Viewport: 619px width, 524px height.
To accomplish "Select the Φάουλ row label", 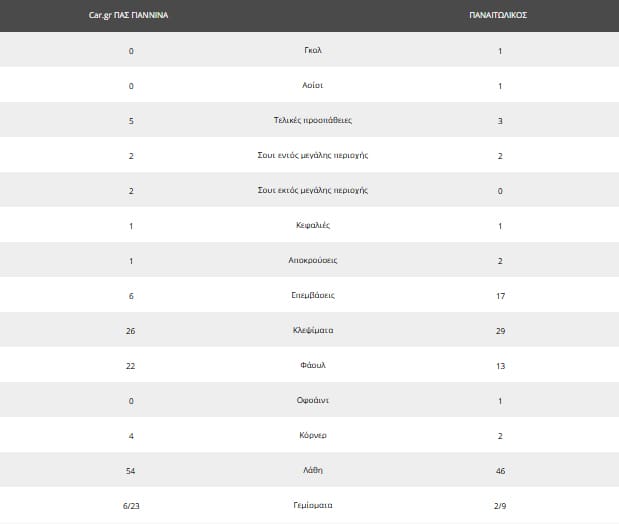I will tap(313, 365).
